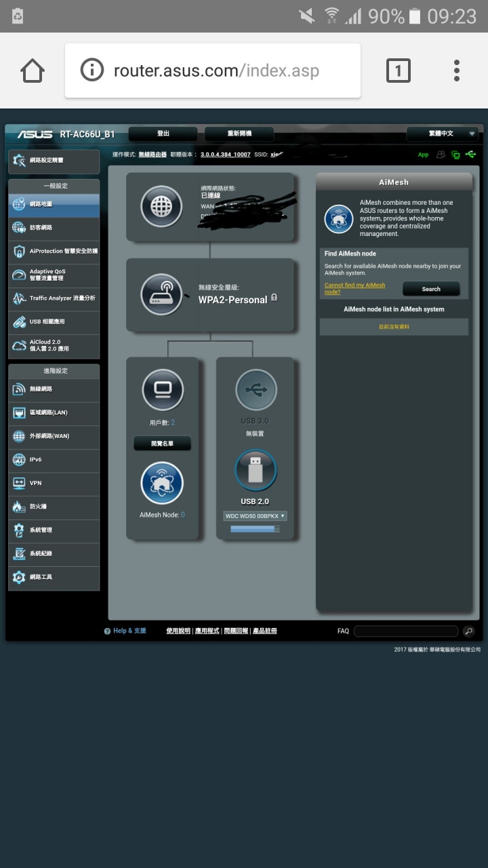
Task: Click the green USB status icon
Action: click(471, 155)
